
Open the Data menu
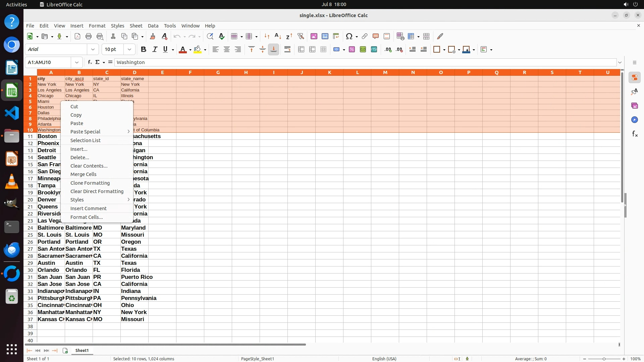(x=153, y=26)
